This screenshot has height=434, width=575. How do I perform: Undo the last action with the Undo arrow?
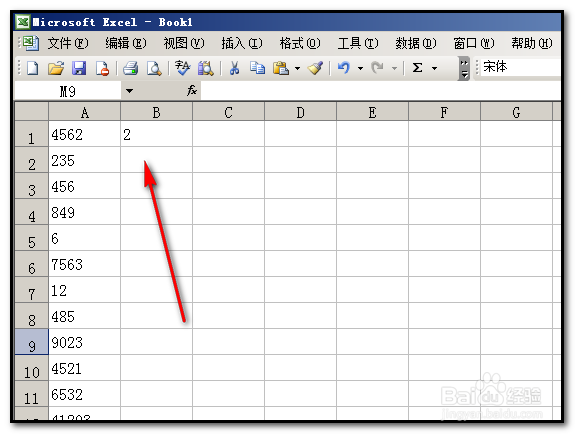point(344,68)
